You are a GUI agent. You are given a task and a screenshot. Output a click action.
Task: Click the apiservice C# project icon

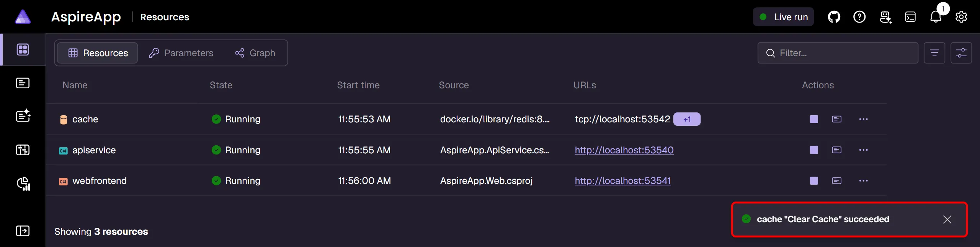63,151
